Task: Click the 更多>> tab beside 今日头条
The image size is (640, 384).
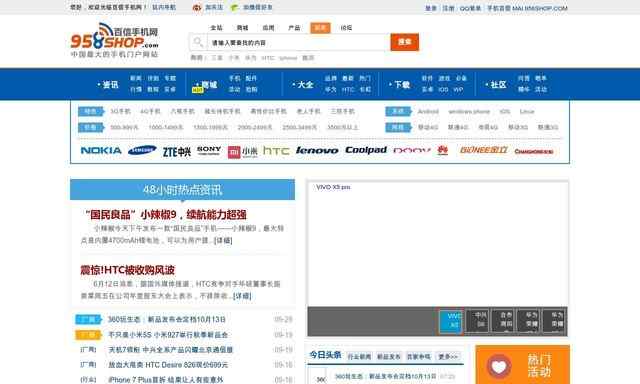Action: 448,356
